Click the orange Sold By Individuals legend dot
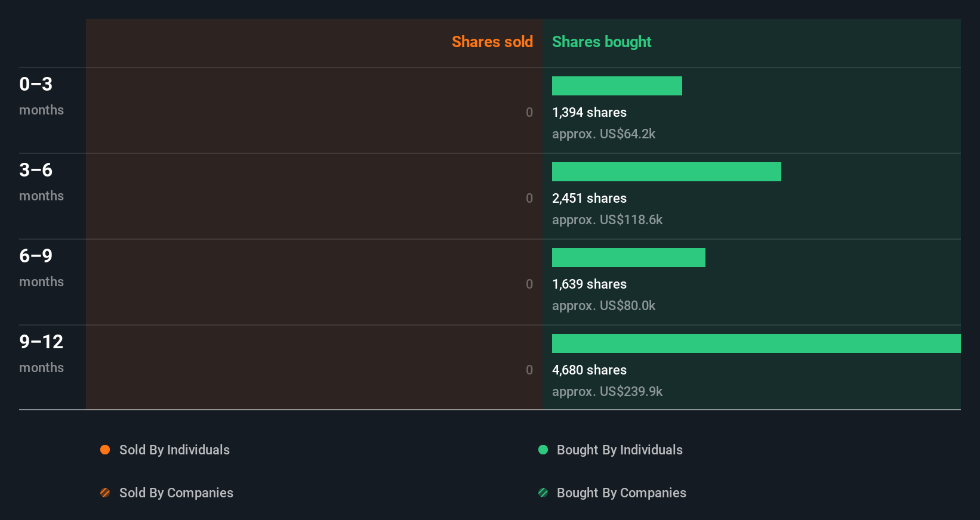The image size is (980, 520). [x=105, y=450]
